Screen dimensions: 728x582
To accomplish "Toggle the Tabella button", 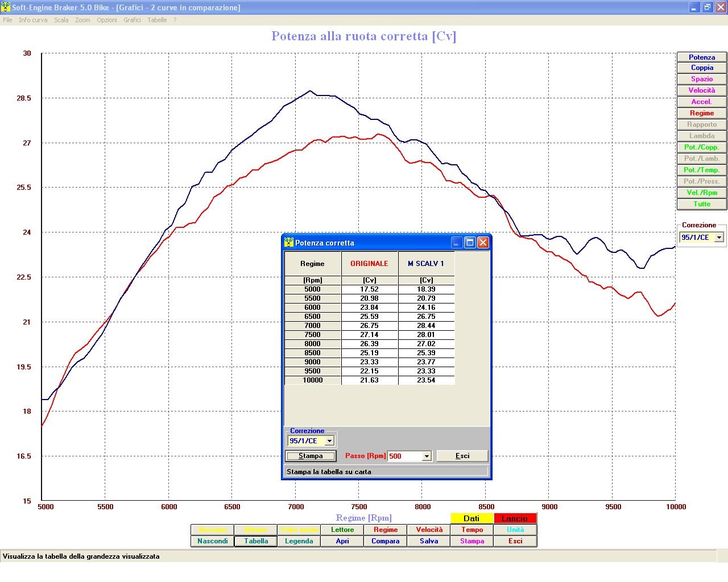I will point(256,541).
